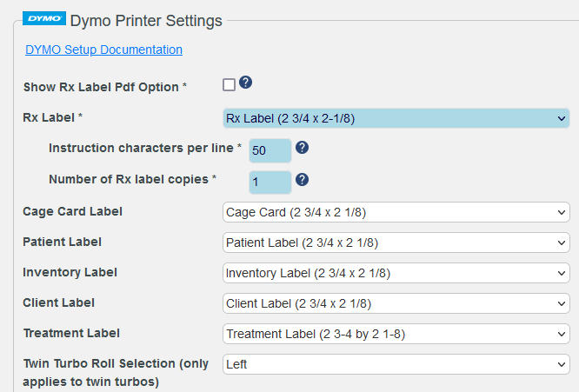Open the DYMO Setup Documentation link
Viewport: 579px width, 392px height.
tap(104, 50)
